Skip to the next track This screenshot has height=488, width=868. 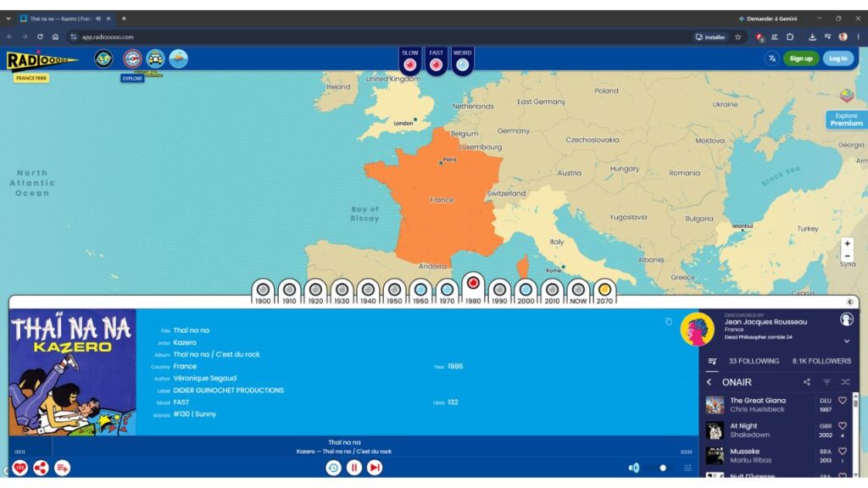[375, 468]
